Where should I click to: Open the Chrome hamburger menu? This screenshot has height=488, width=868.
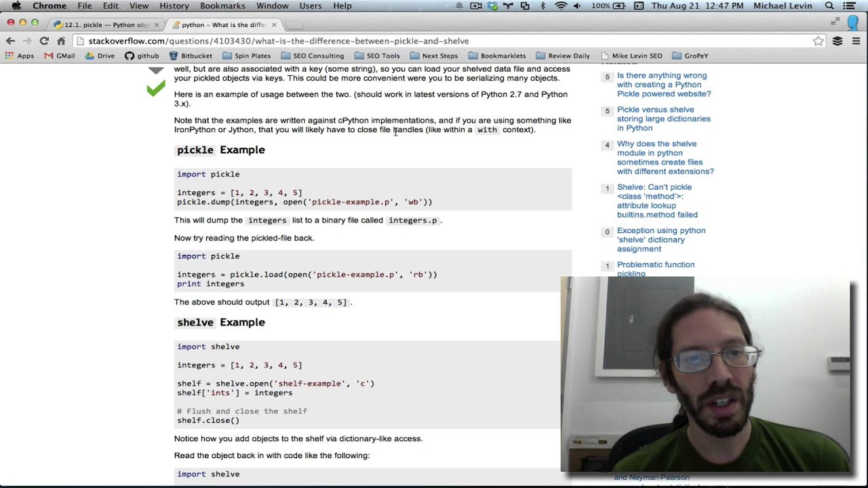pos(856,41)
